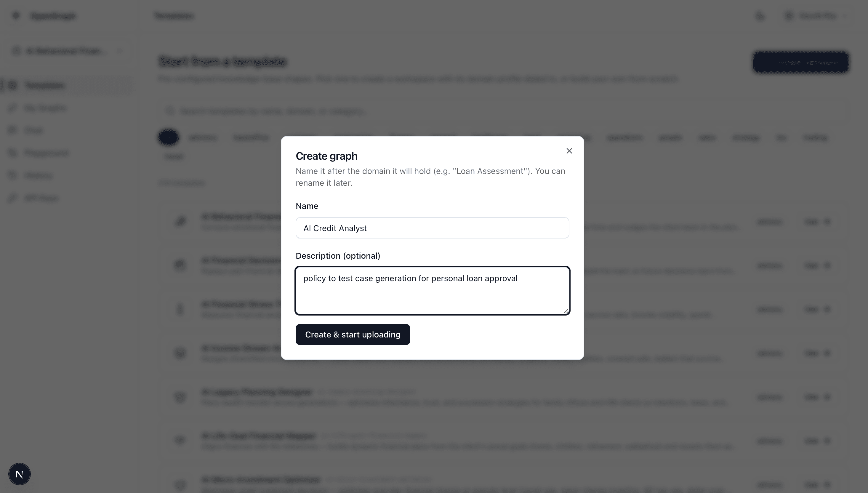Click the History sidebar icon
This screenshot has height=493, width=868.
tap(13, 175)
